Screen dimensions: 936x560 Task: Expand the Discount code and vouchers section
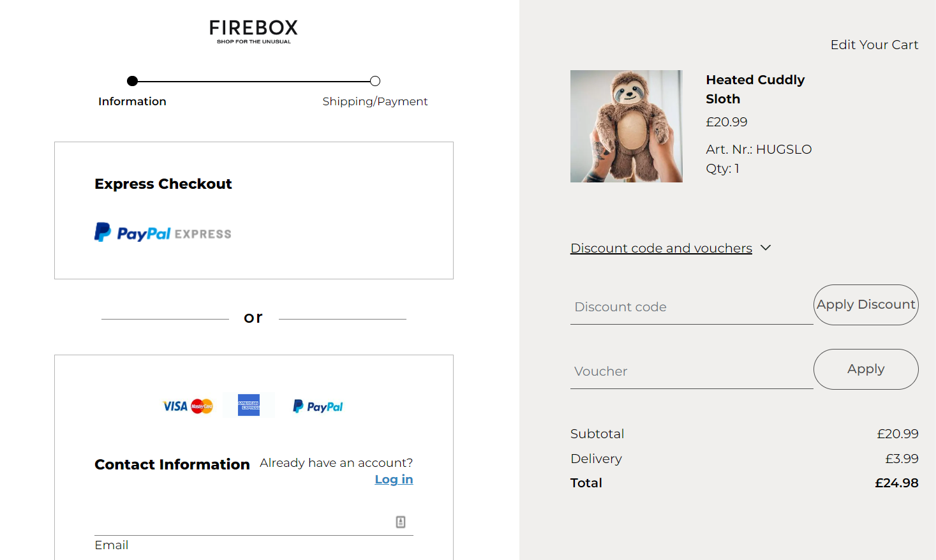click(661, 247)
